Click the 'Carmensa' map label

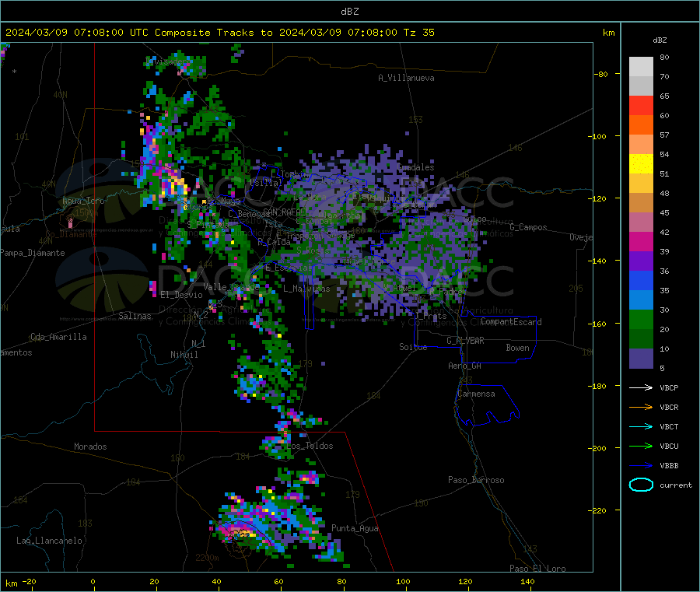coord(476,394)
